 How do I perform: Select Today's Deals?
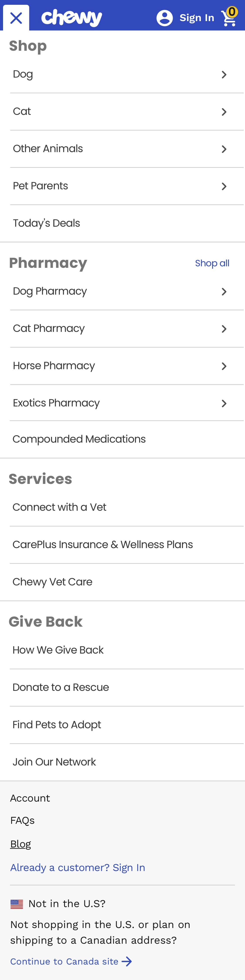click(46, 223)
